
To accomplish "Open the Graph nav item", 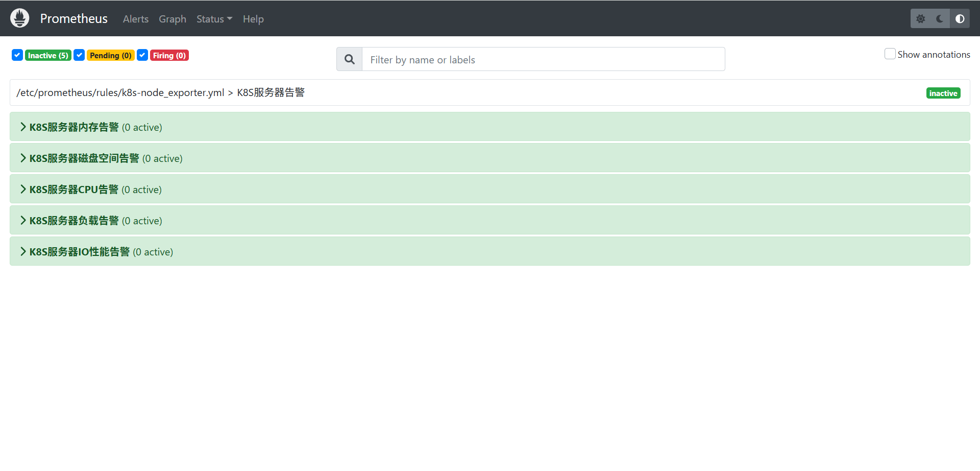I will pos(173,19).
